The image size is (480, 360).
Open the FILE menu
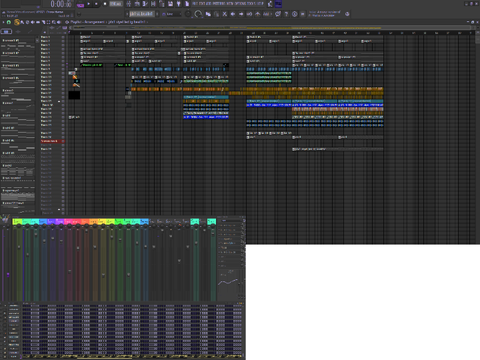click(x=195, y=4)
